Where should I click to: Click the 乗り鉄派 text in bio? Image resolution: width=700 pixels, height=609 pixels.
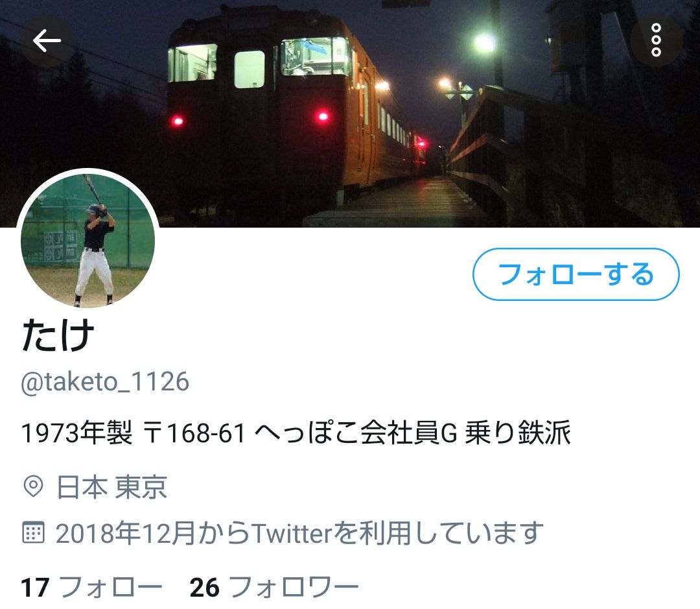(518, 433)
